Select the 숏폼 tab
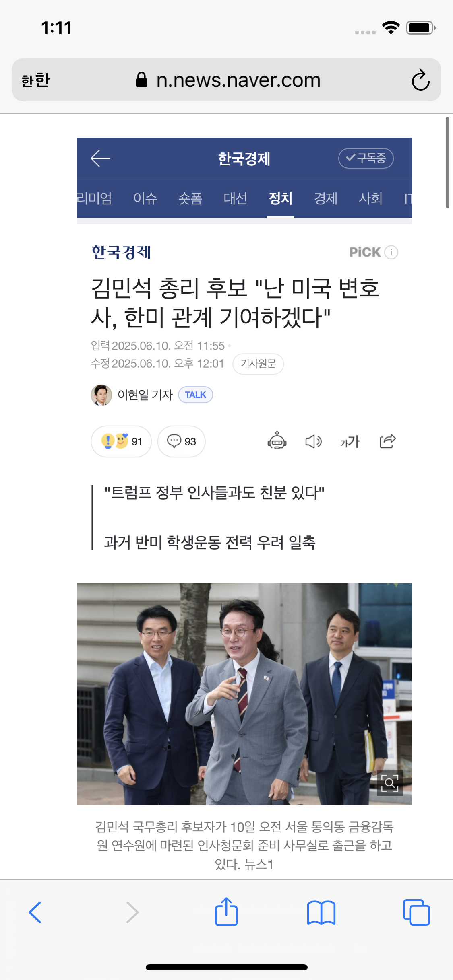Image resolution: width=453 pixels, height=980 pixels. click(x=190, y=198)
